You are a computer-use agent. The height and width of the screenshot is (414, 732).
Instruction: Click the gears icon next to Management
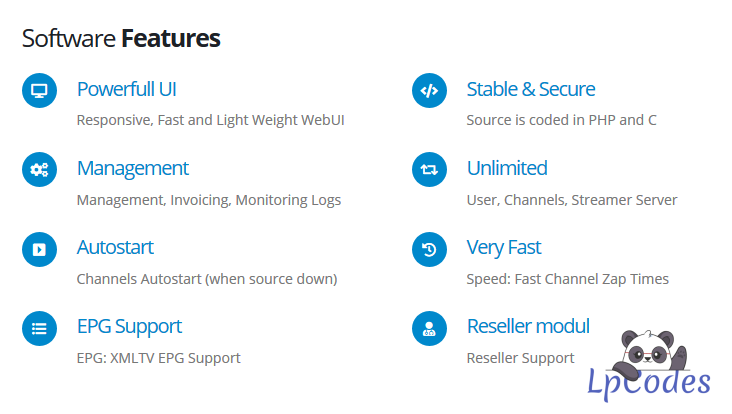pyautogui.click(x=39, y=170)
